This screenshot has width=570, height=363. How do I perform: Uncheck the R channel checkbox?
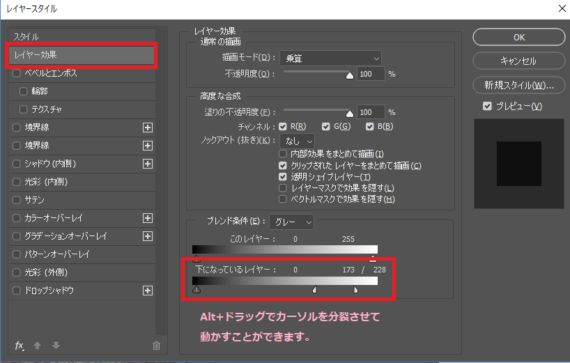(283, 126)
